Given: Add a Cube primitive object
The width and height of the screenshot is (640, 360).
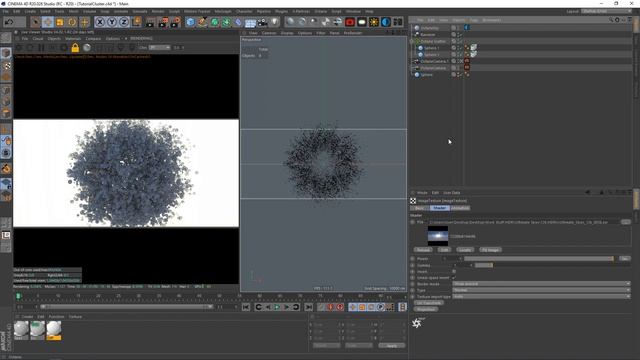Looking at the screenshot, I should (190, 22).
